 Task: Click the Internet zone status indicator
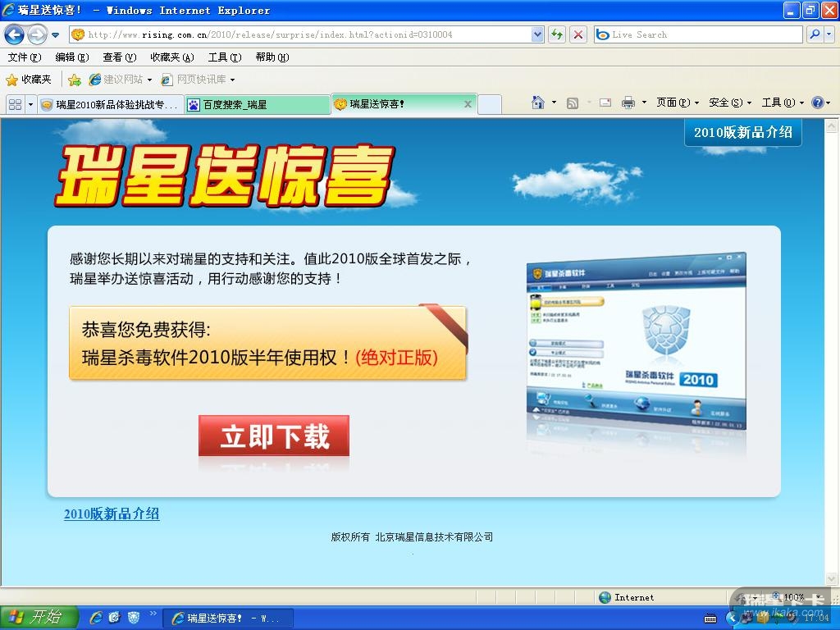626,597
